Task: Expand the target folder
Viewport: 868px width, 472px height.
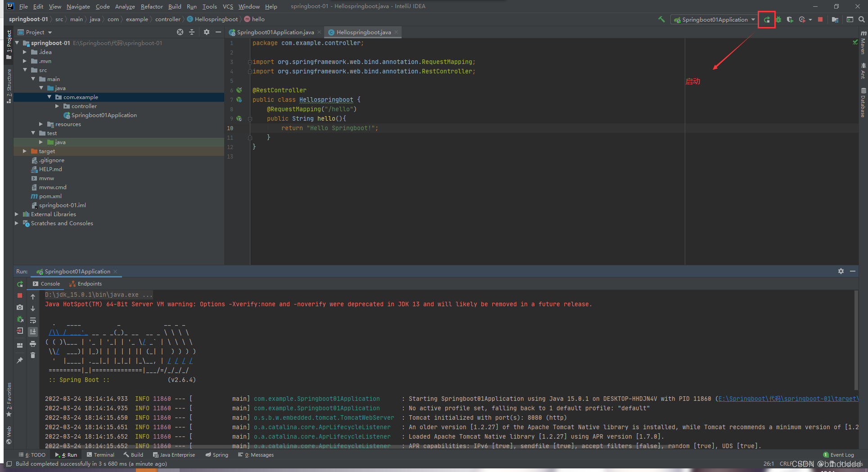Action: pos(25,151)
